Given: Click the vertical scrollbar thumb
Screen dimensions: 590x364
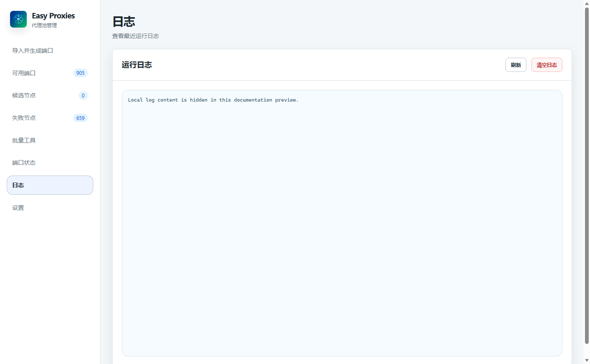Looking at the screenshot, I should click(587, 176).
